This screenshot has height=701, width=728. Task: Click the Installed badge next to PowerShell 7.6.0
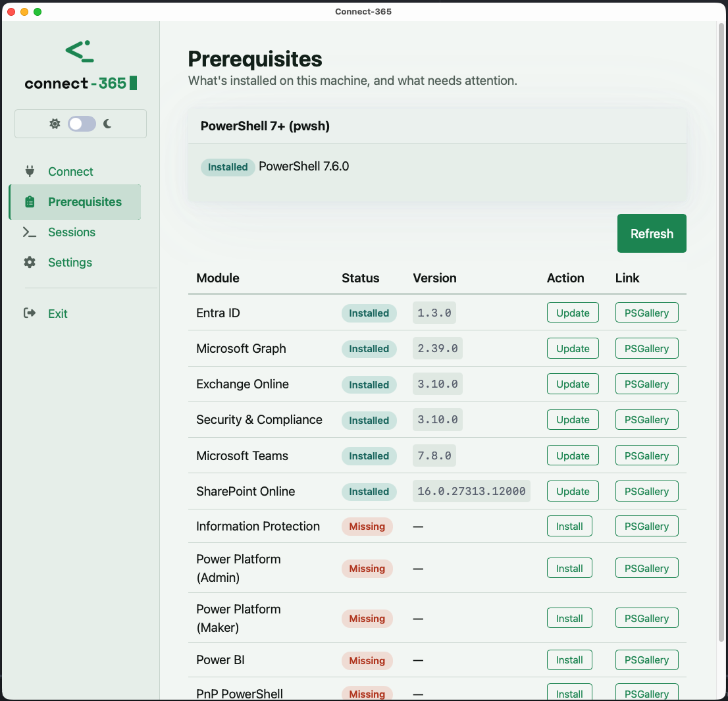tap(228, 167)
